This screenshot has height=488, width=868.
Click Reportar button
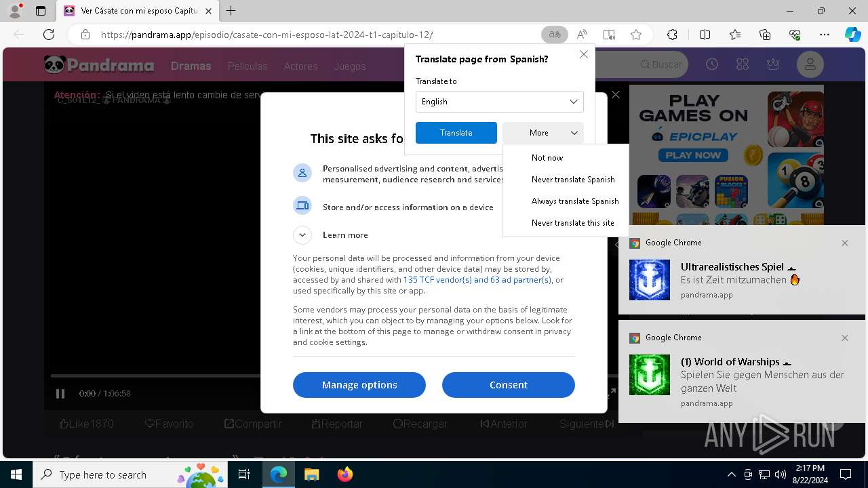337,424
